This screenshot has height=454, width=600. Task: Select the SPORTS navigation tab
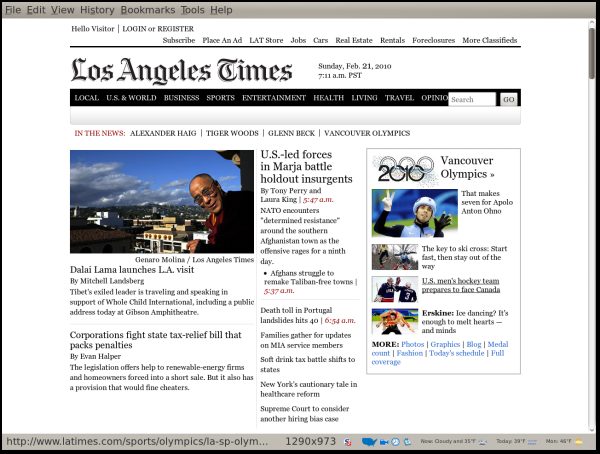220,98
